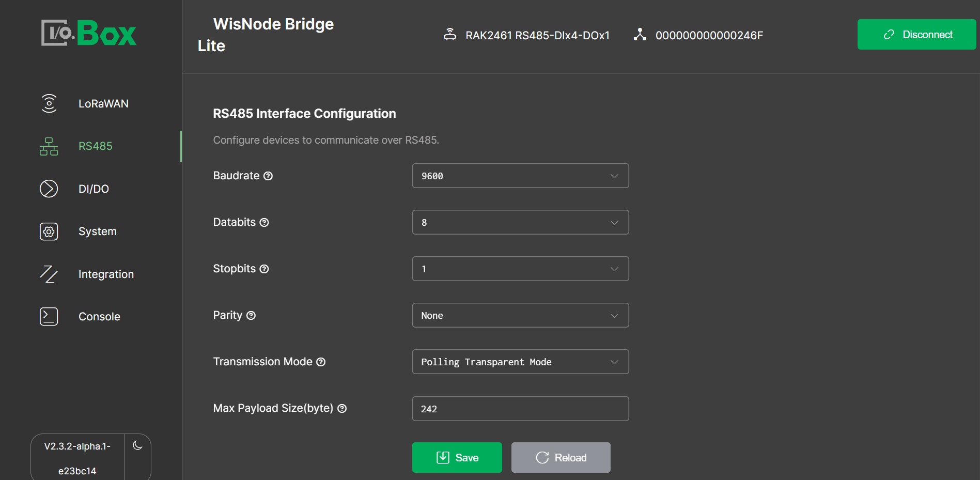
Task: Navigate to the Console page
Action: pyautogui.click(x=99, y=317)
